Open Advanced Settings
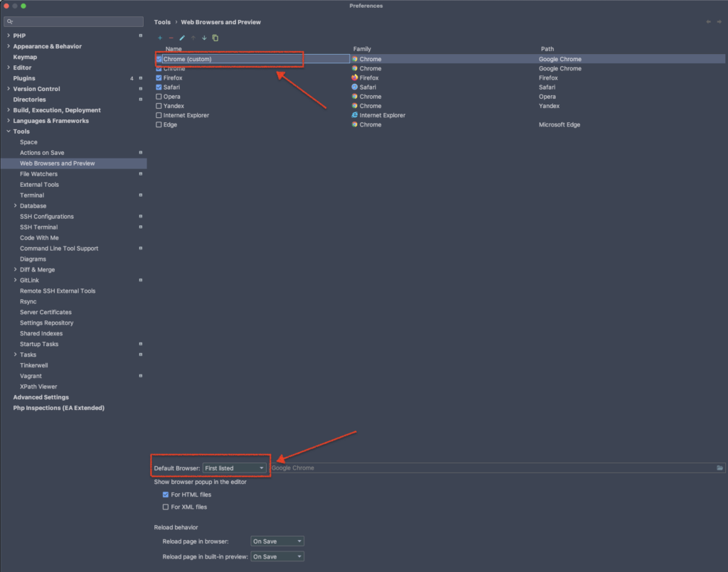 (x=43, y=396)
